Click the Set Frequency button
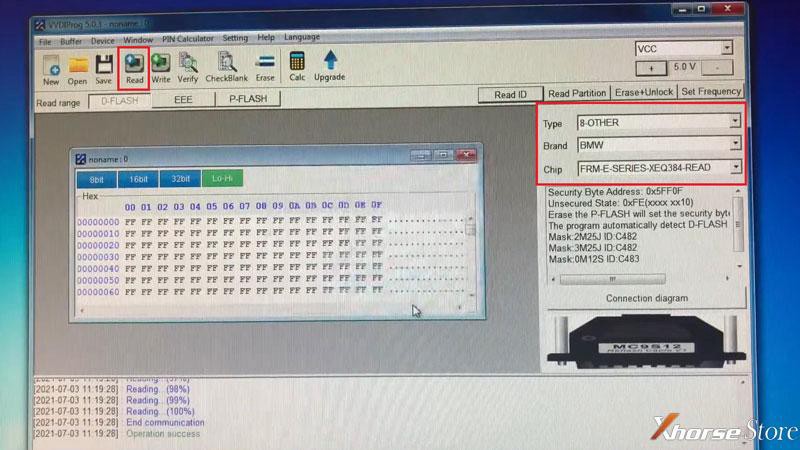The width and height of the screenshot is (800, 450). 711,91
